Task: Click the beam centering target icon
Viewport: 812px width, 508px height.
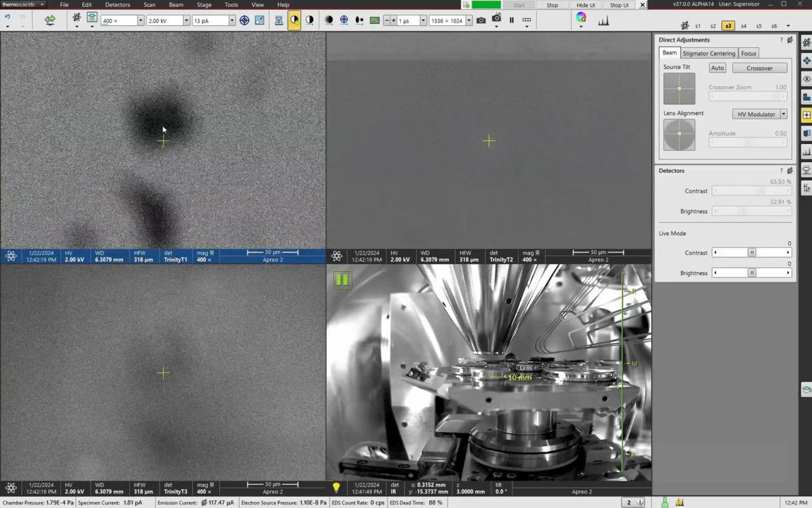Action: [x=244, y=20]
